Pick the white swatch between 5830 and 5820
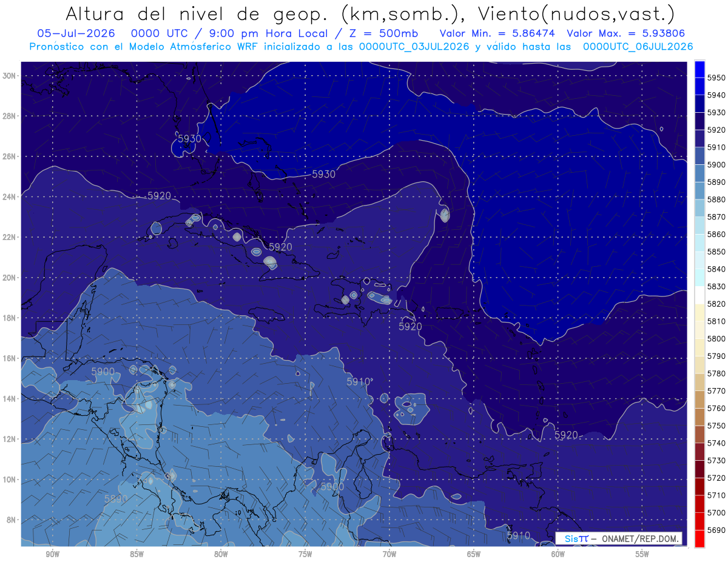Screen dimensions: 728x562 pos(699,295)
